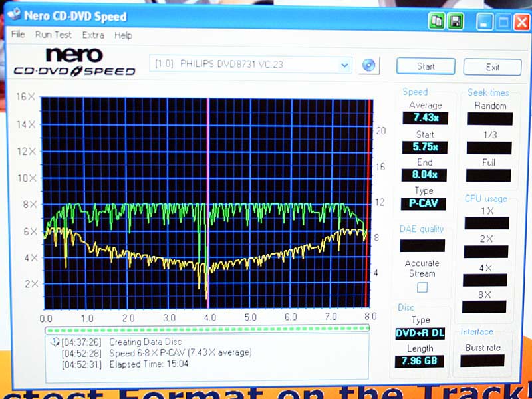
Task: Click the CPU usage 1X result field
Action: tap(487, 223)
